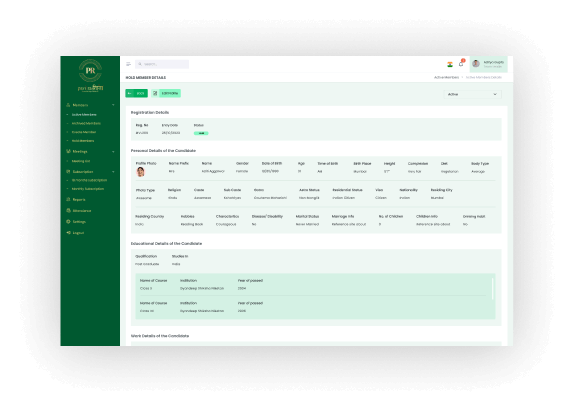
Task: Click the Search input field
Action: pos(162,64)
